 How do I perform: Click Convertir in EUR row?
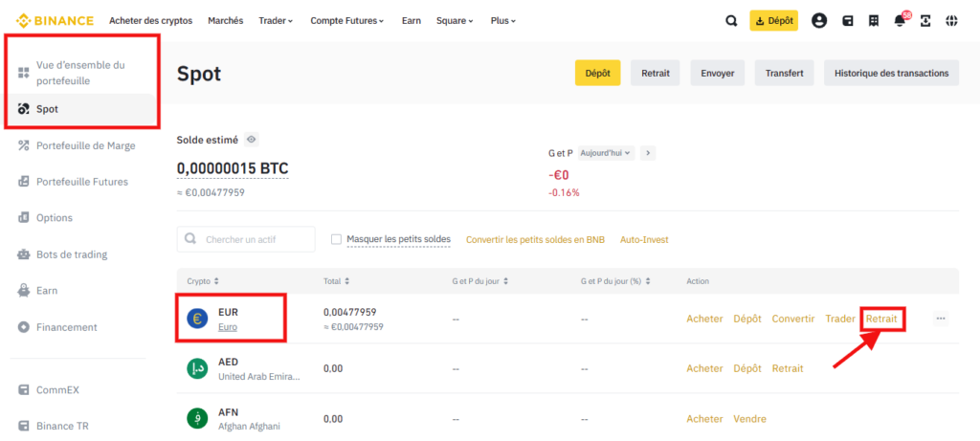click(793, 319)
